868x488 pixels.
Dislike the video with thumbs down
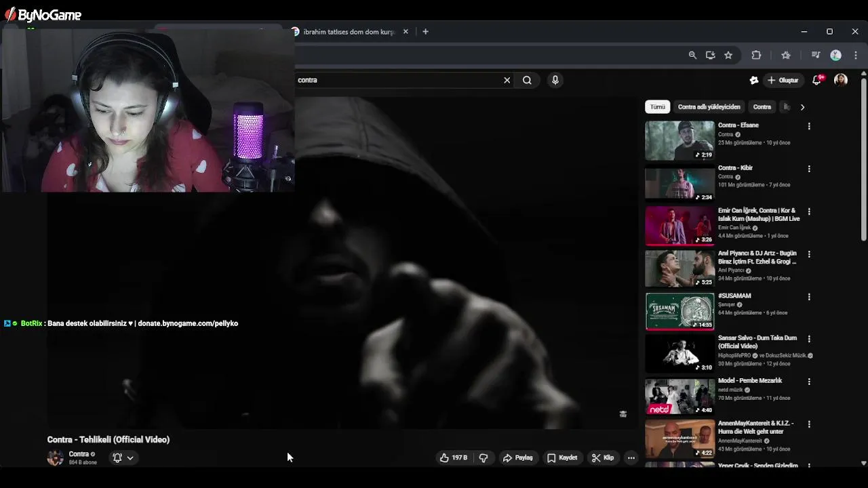pos(484,457)
